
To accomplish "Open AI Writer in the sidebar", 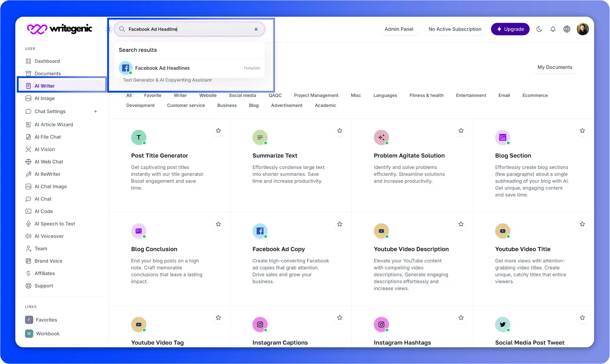I will (62, 86).
